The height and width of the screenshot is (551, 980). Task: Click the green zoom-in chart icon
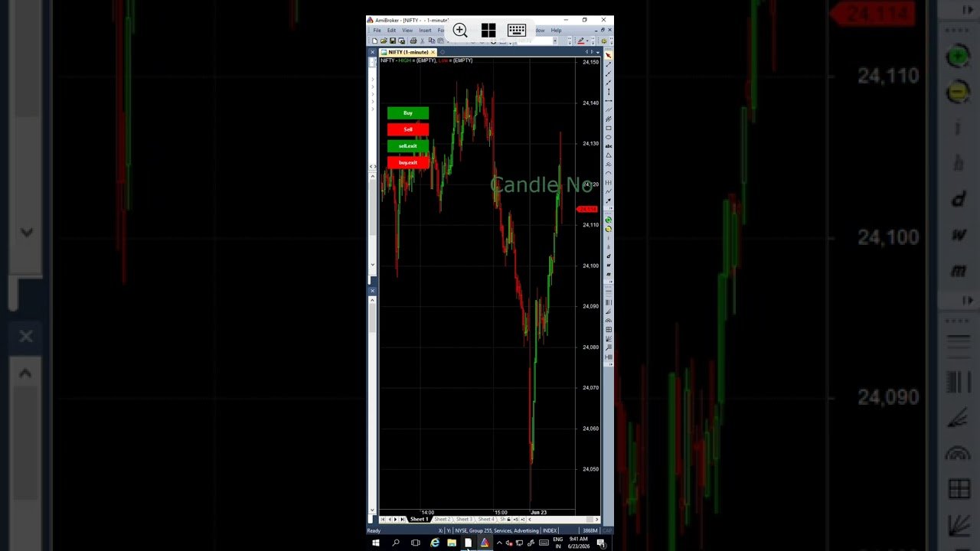click(609, 220)
